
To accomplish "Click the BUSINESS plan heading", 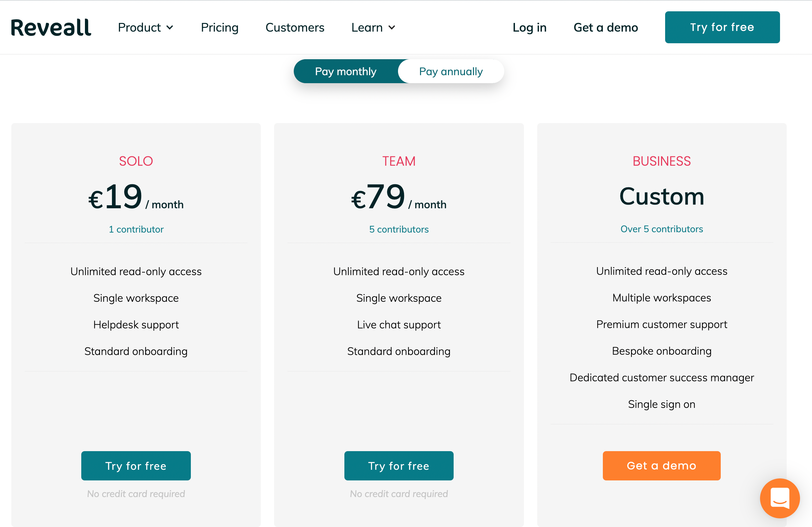I will point(661,161).
